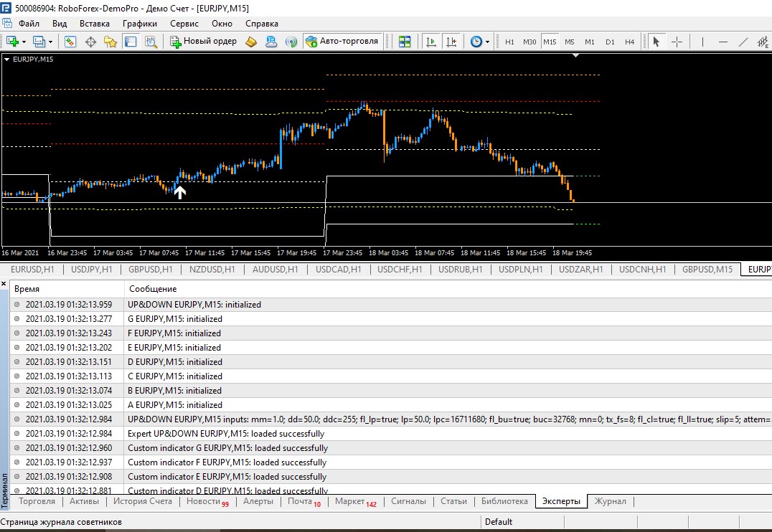Open the MetaEditor yellow book icon
Screen dimensions: 772x532
(x=251, y=42)
